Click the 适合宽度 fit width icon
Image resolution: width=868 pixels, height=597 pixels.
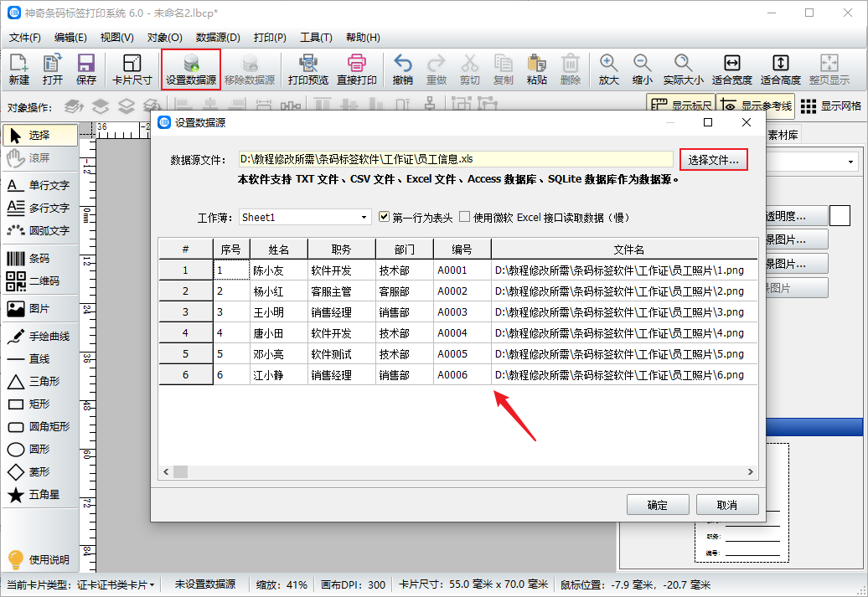731,69
